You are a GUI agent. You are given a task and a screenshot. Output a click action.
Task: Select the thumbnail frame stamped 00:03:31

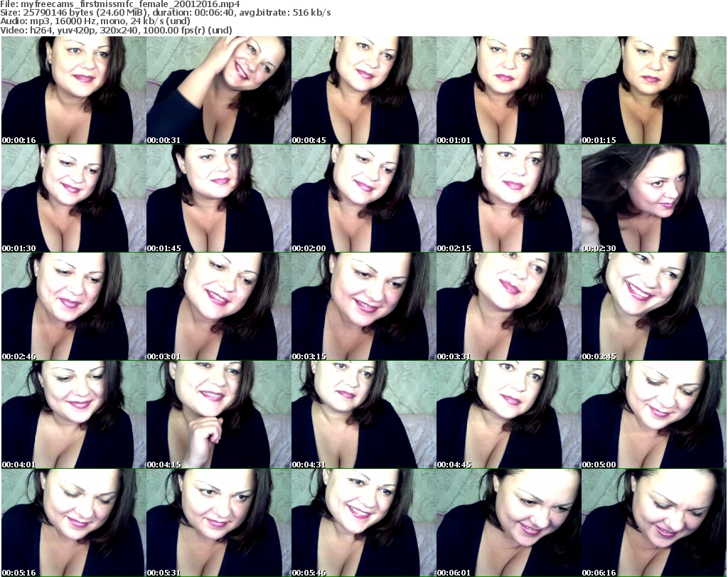coord(508,307)
